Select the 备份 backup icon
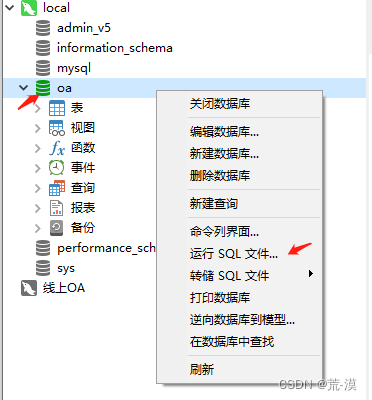The height and width of the screenshot is (400, 372). click(56, 228)
